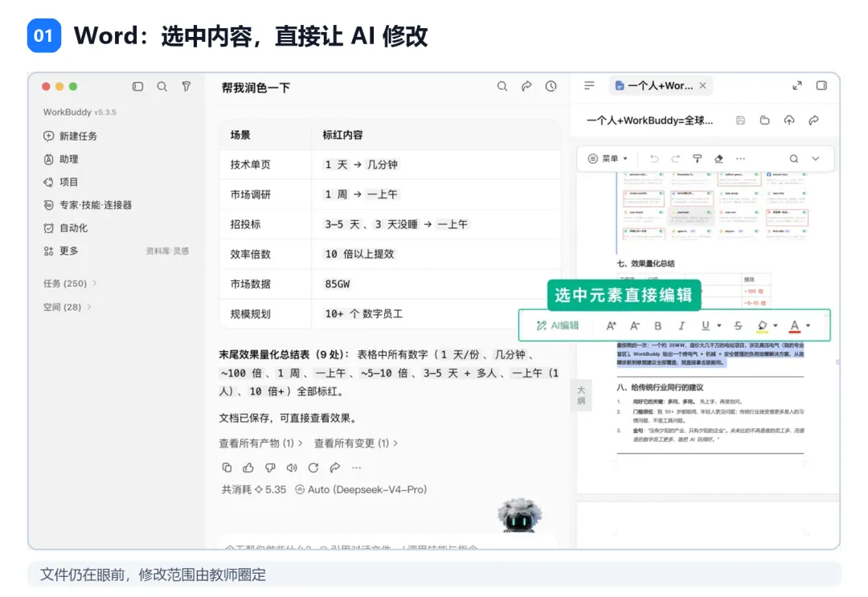
Task: Click the 八、给传统行业同行的建议 heading
Action: (660, 387)
